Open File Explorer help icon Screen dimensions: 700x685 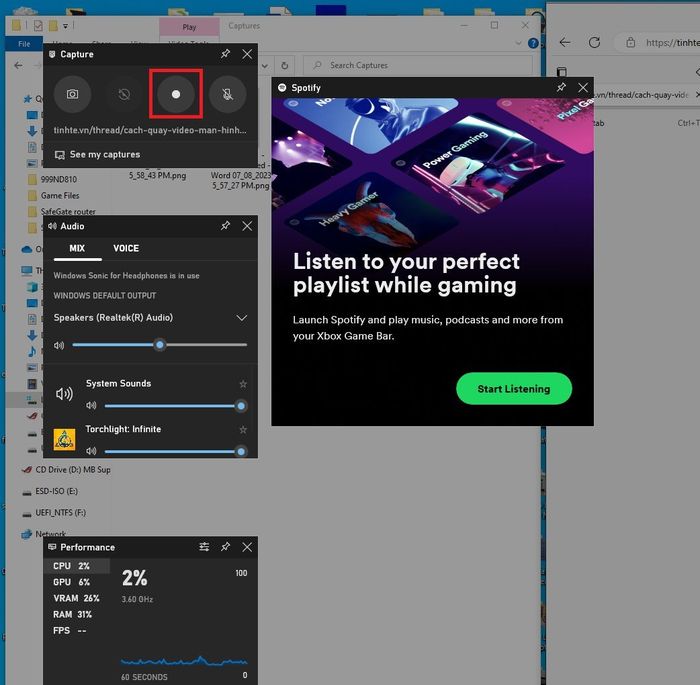pos(533,43)
